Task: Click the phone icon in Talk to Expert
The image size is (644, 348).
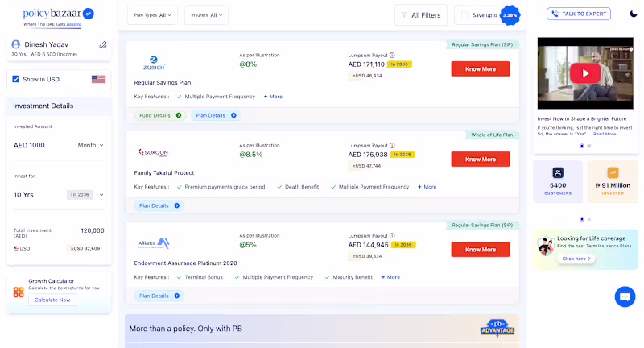Action: 555,14
